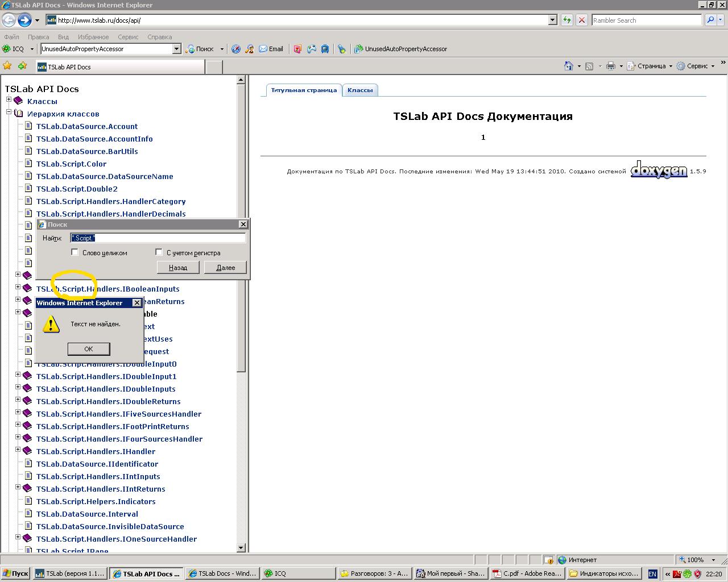The width and height of the screenshot is (728, 582).
Task: Click the people search icon on the ICQ toolbar
Action: click(249, 49)
